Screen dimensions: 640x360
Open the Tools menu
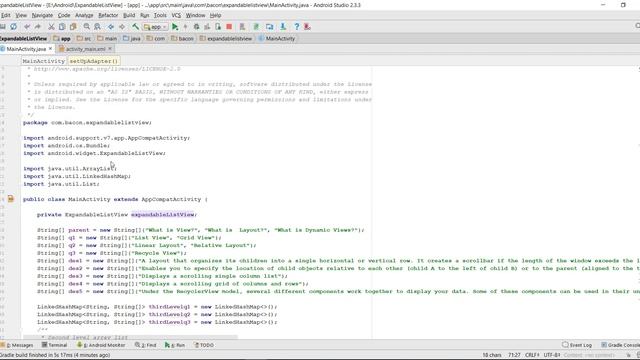(x=160, y=15)
